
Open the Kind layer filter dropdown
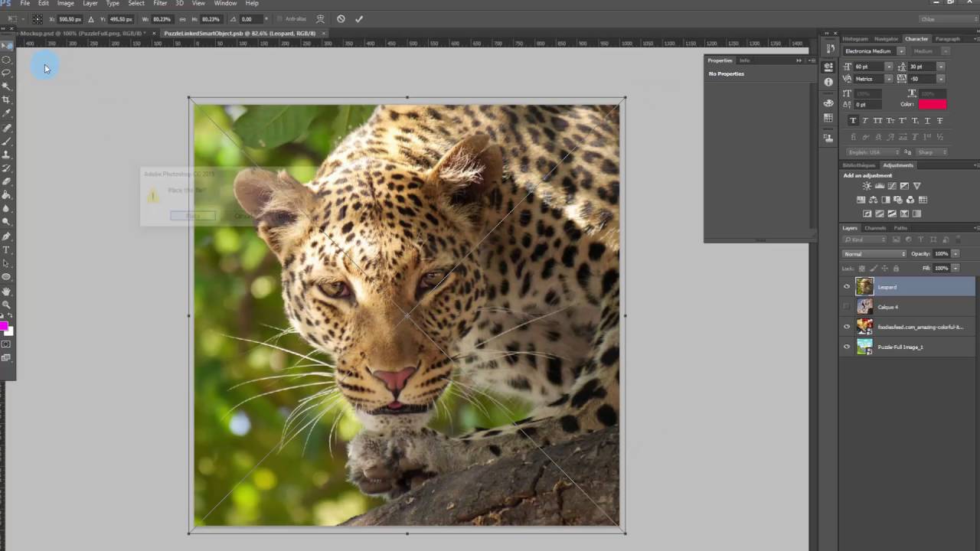(864, 240)
